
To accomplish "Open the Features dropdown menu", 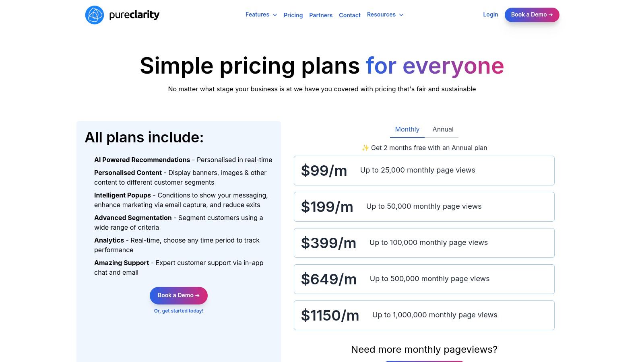I will point(257,14).
